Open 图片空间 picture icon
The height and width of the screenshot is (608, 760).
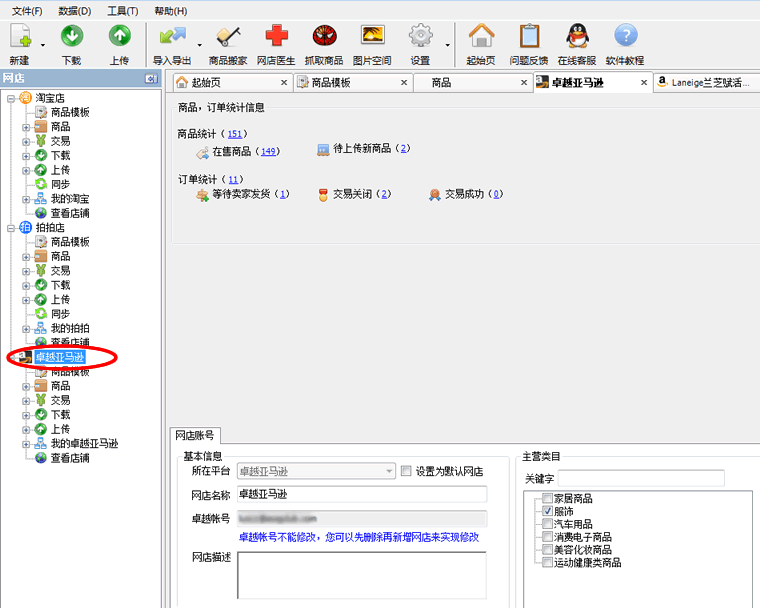point(373,35)
